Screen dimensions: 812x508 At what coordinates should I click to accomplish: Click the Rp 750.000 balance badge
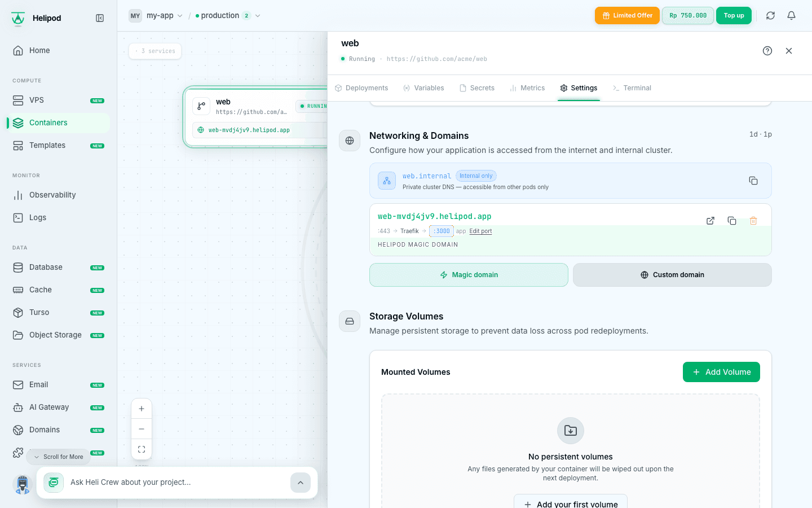pos(688,16)
